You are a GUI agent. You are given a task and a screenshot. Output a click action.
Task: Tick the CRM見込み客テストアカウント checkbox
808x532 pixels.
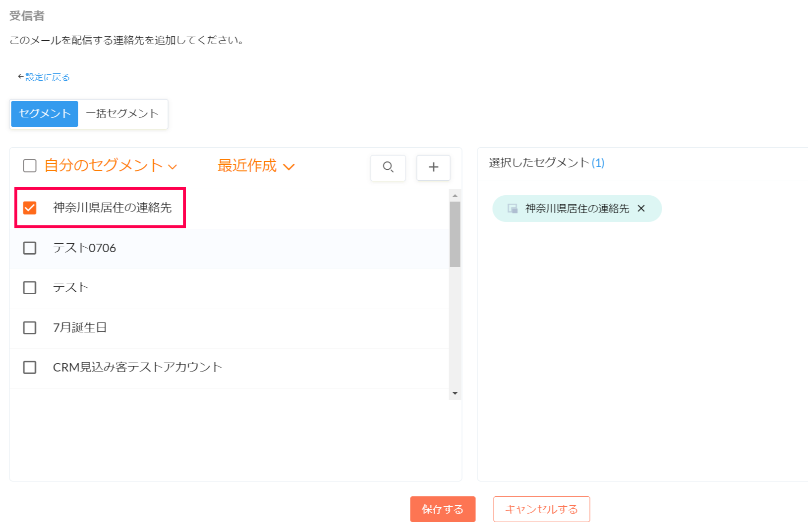pos(30,367)
